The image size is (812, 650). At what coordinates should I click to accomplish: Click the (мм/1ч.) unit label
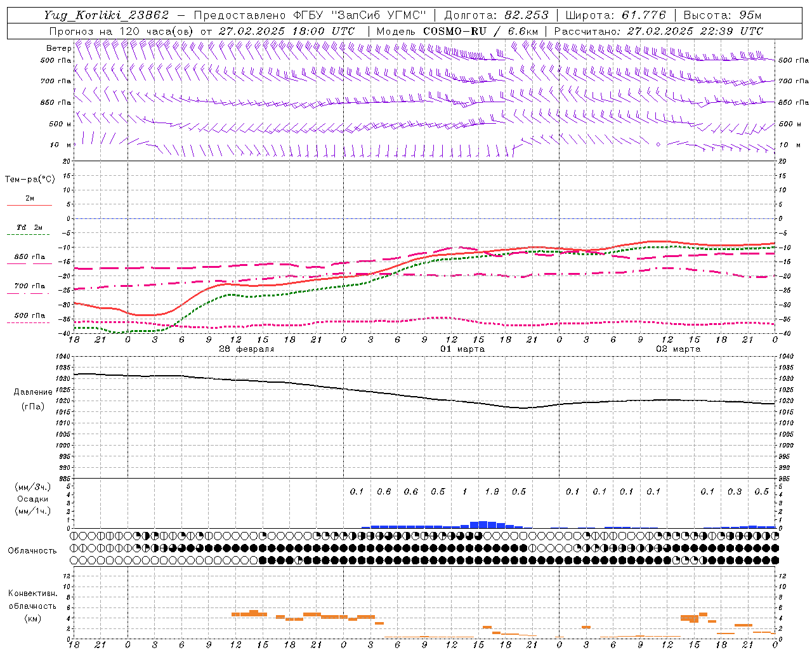[33, 511]
